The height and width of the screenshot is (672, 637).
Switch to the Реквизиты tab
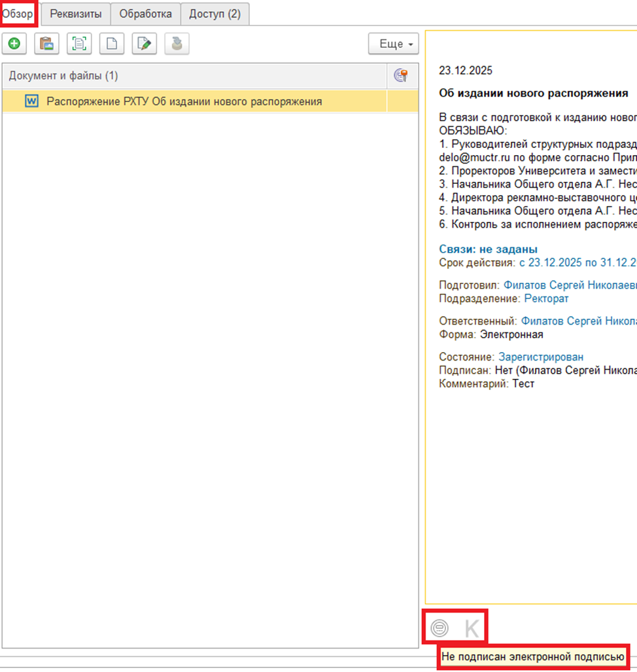(x=76, y=14)
